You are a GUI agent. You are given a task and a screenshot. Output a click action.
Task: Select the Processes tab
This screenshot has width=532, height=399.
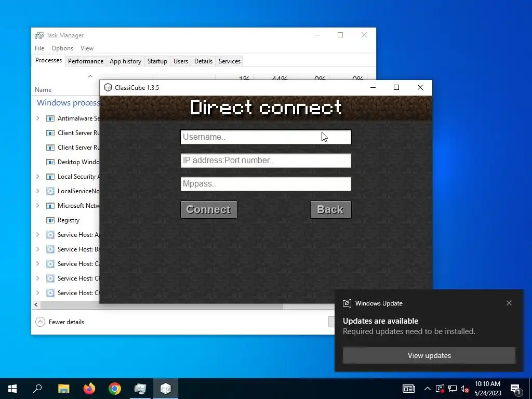click(48, 60)
